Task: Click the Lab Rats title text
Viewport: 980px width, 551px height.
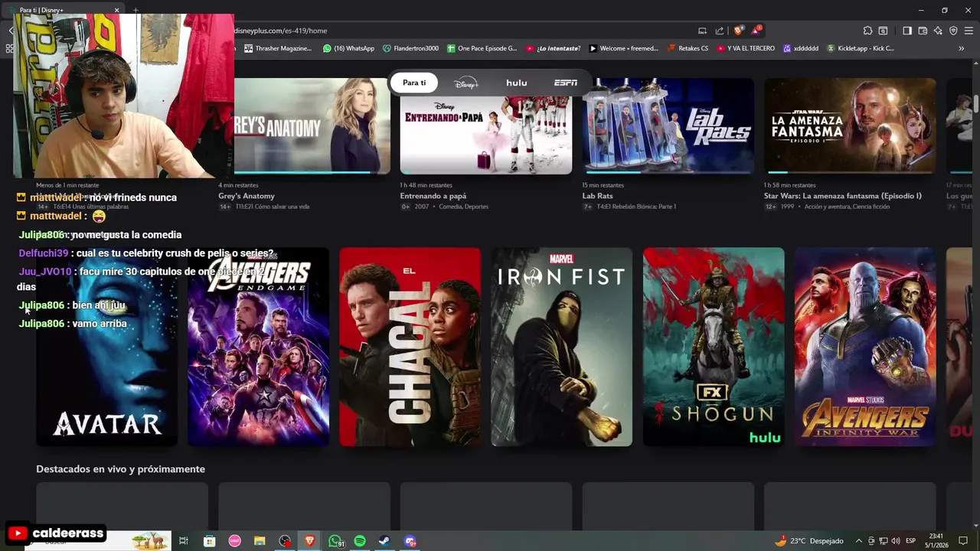Action: click(x=597, y=196)
